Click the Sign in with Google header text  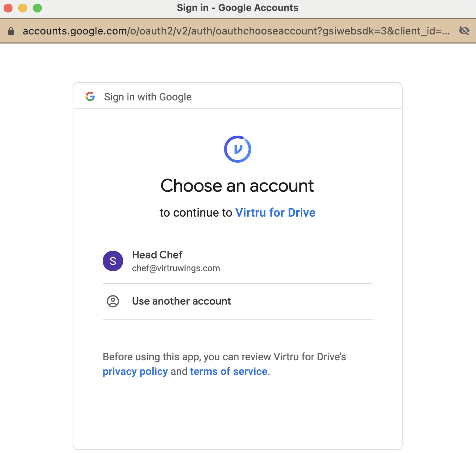(x=148, y=97)
